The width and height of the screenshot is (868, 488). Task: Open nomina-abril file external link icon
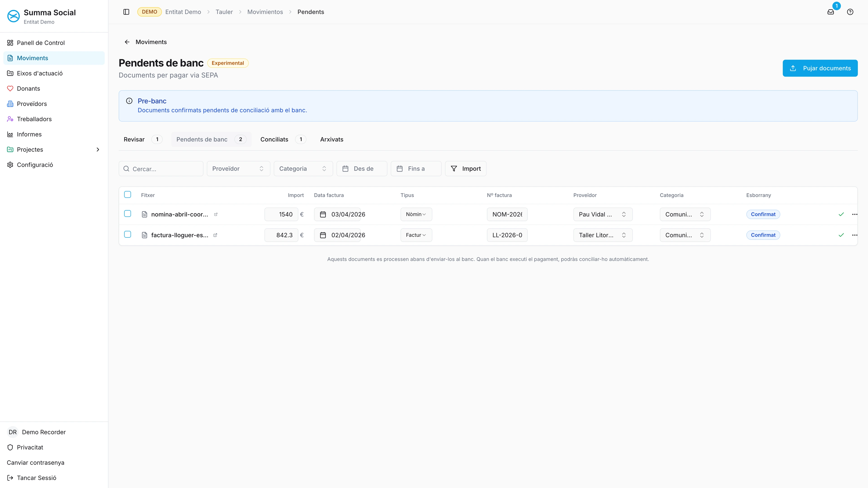coord(216,214)
